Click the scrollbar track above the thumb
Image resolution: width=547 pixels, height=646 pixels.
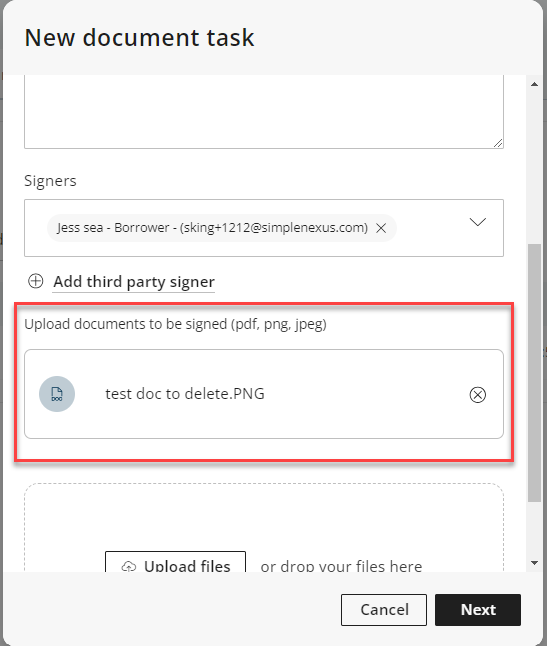click(x=535, y=167)
